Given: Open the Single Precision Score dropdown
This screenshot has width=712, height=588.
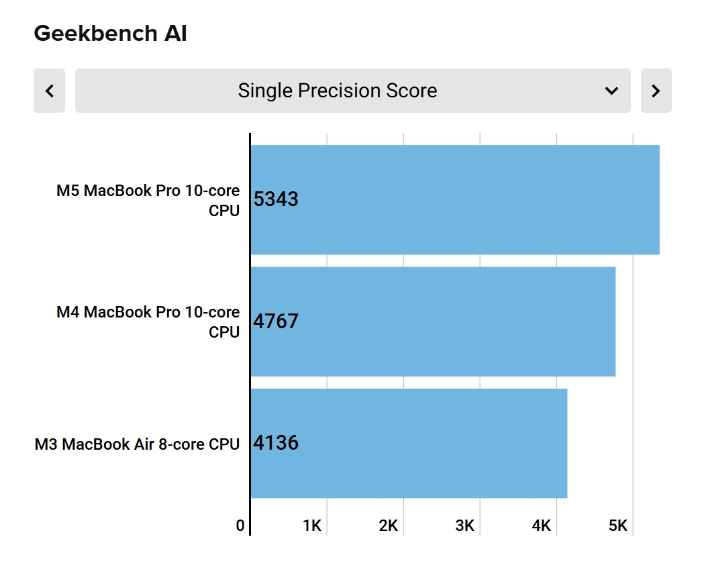Looking at the screenshot, I should (x=338, y=91).
